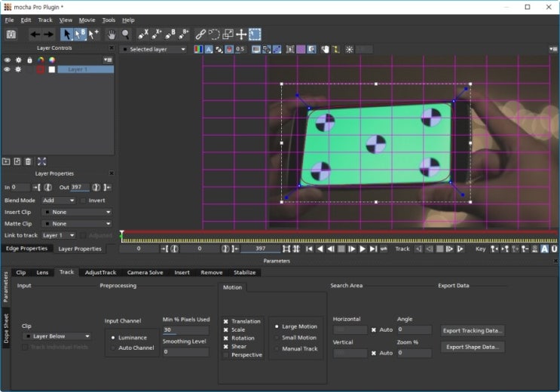
Task: Open the Link to track dropdown
Action: [x=59, y=235]
